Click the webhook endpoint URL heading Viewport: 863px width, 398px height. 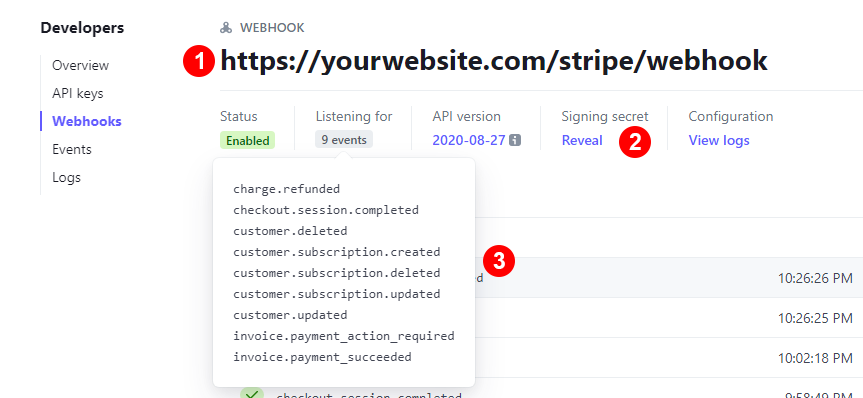point(494,61)
